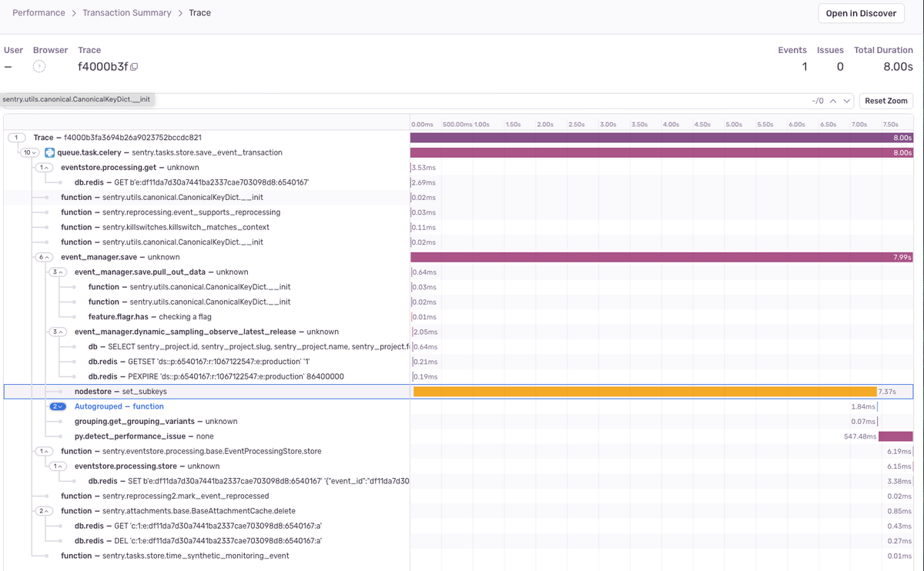Select db.redis GETSET row

point(458,362)
